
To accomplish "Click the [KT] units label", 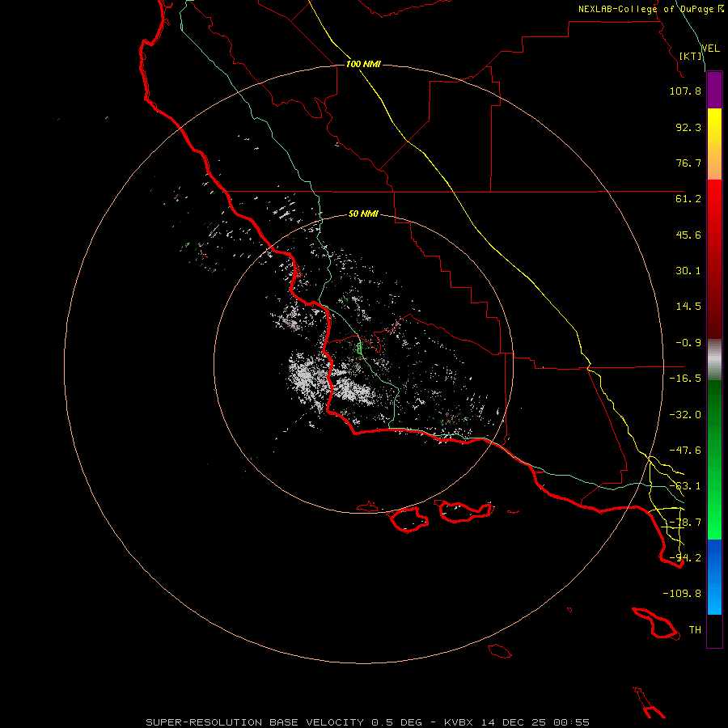I will point(691,56).
